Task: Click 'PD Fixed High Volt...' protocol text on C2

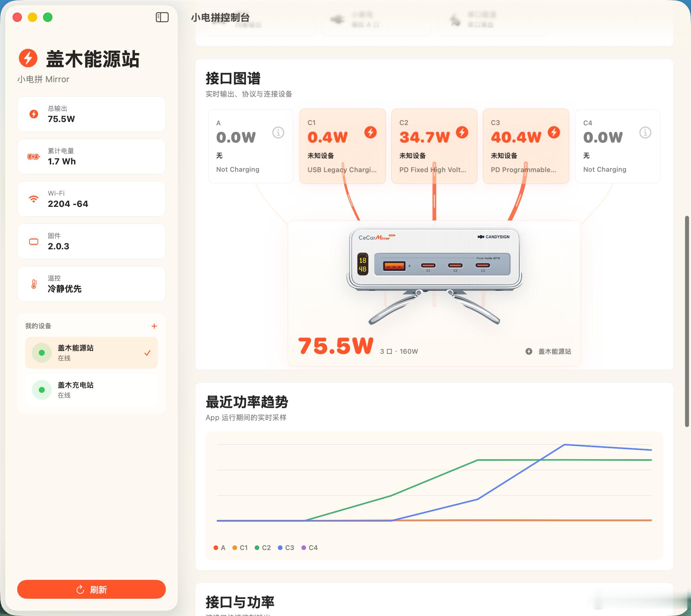Action: 433,169
